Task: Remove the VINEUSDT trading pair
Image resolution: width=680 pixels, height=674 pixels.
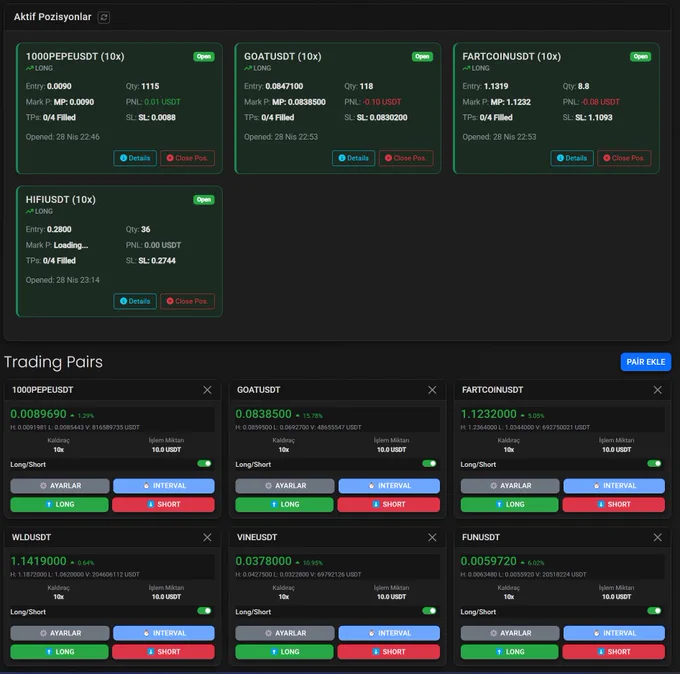Action: point(432,537)
